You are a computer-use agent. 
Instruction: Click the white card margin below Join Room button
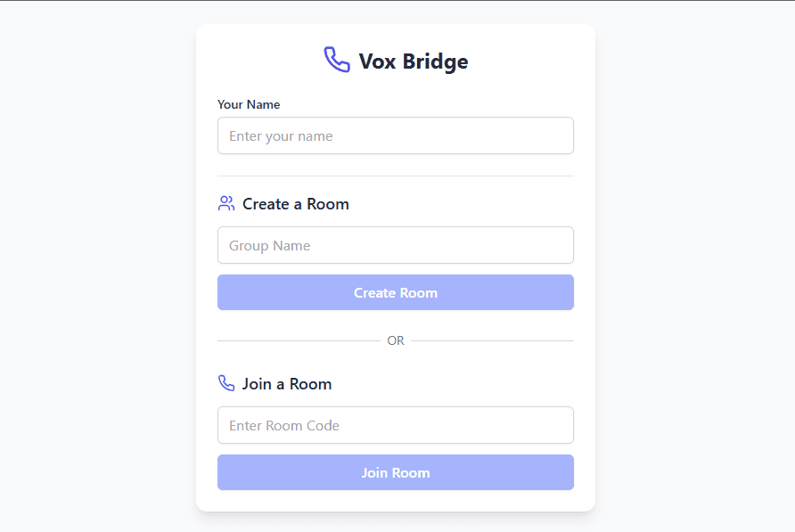click(x=395, y=501)
